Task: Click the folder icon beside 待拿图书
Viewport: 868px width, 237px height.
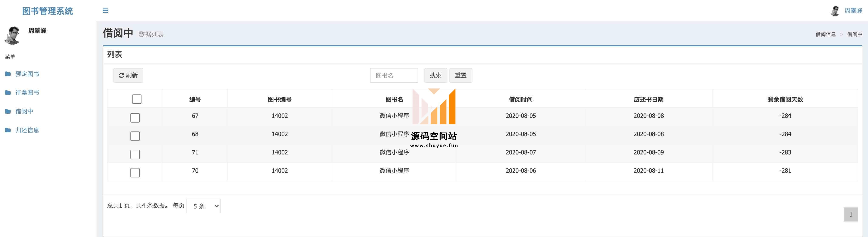Action: 8,93
